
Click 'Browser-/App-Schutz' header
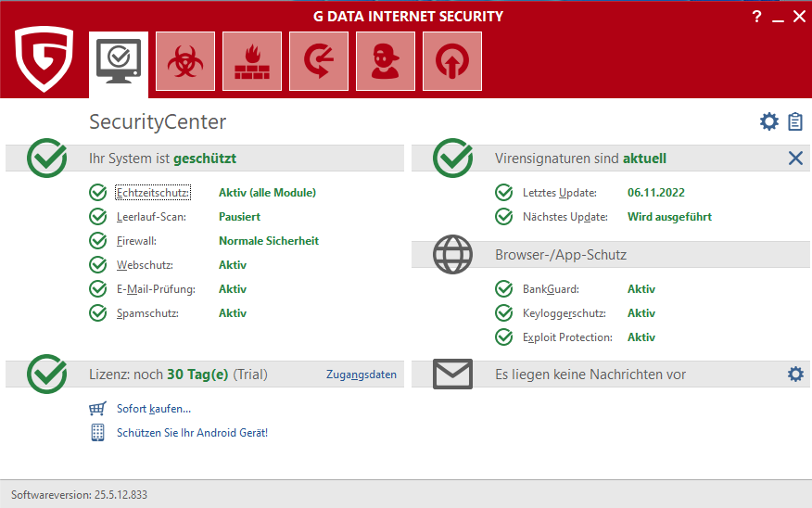561,255
